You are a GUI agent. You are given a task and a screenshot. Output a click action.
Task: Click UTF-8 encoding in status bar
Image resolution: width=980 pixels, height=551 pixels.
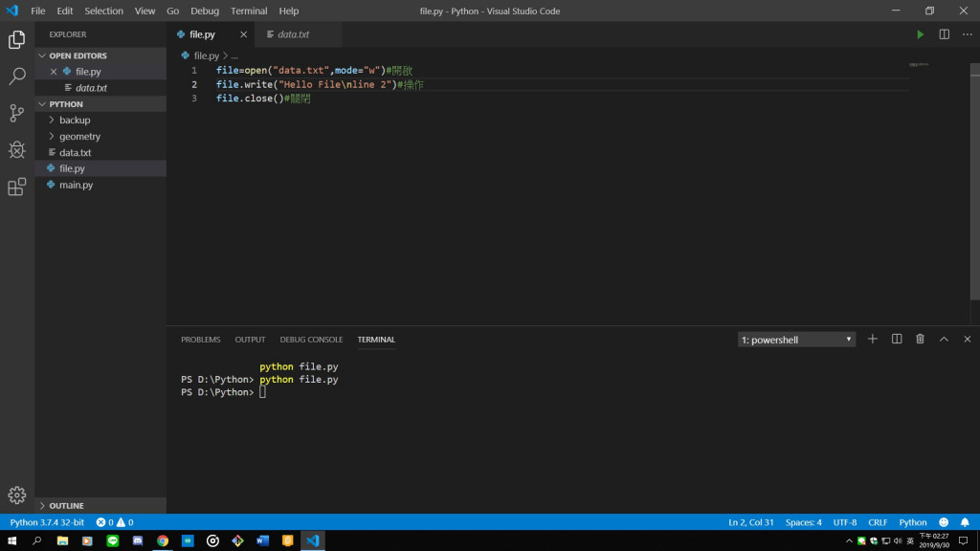(x=845, y=522)
